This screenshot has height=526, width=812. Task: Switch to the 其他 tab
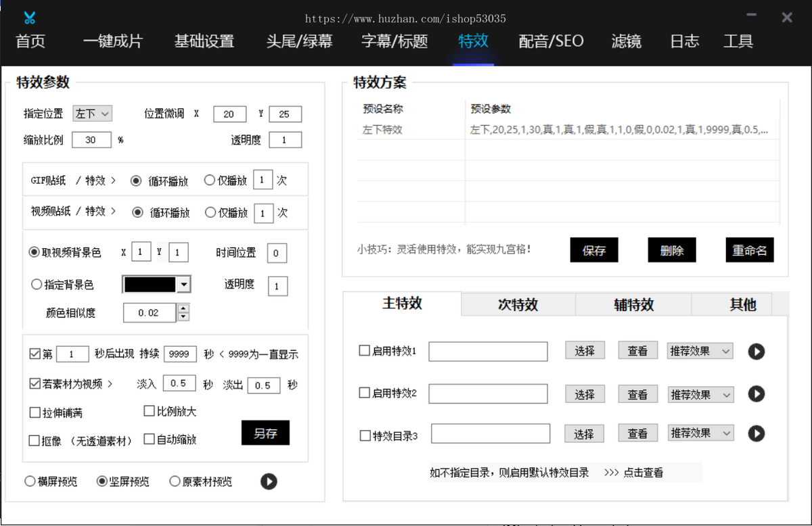pyautogui.click(x=742, y=305)
